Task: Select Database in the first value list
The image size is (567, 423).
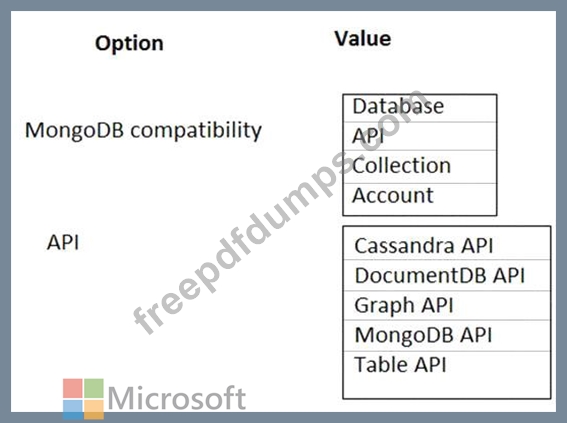Action: 419,107
